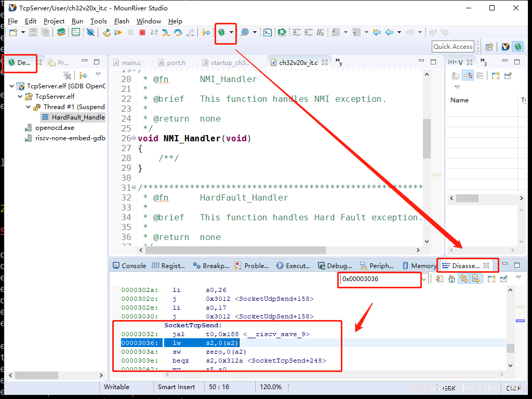Click the Quick Access search field

(453, 46)
